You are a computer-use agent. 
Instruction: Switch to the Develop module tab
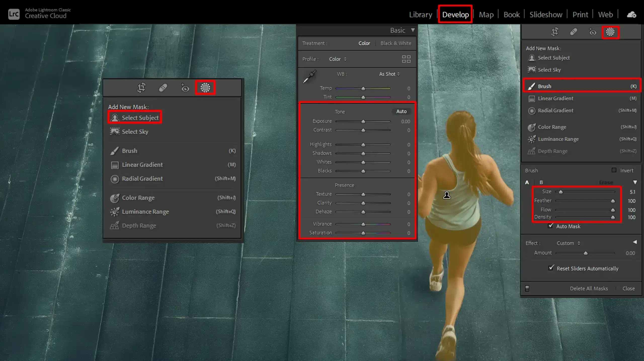pos(456,15)
